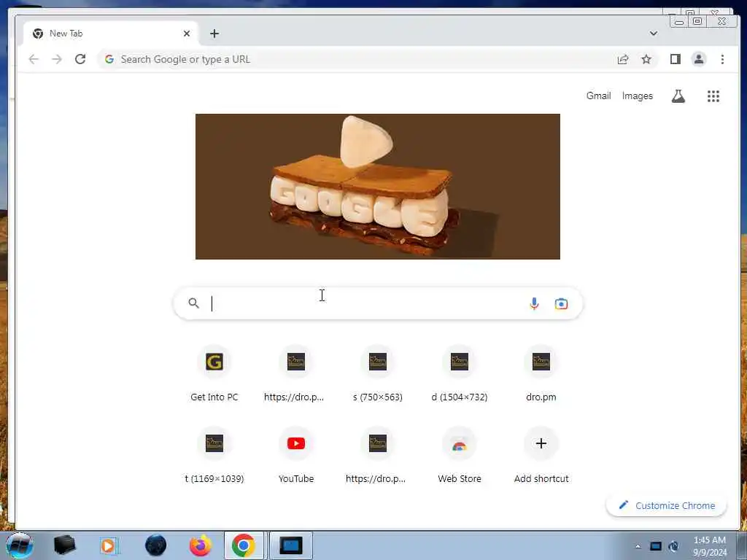Click the browser forward arrow
This screenshot has width=747, height=560.
tap(57, 59)
